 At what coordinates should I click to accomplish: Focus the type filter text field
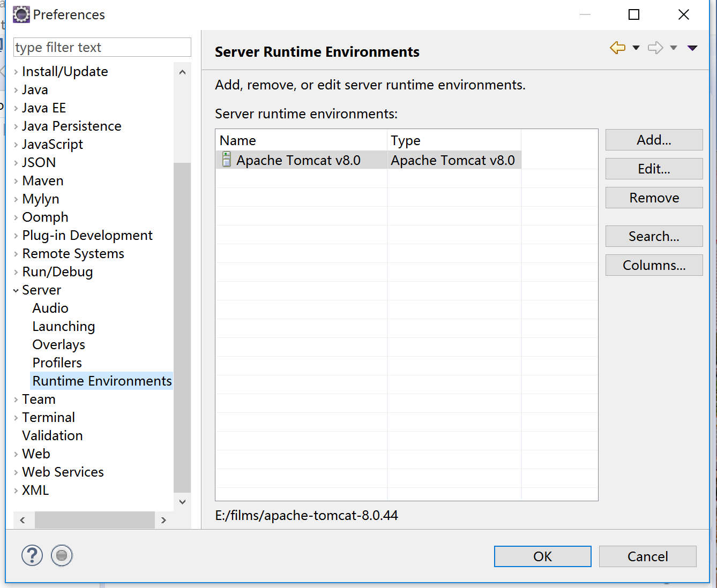pos(102,47)
